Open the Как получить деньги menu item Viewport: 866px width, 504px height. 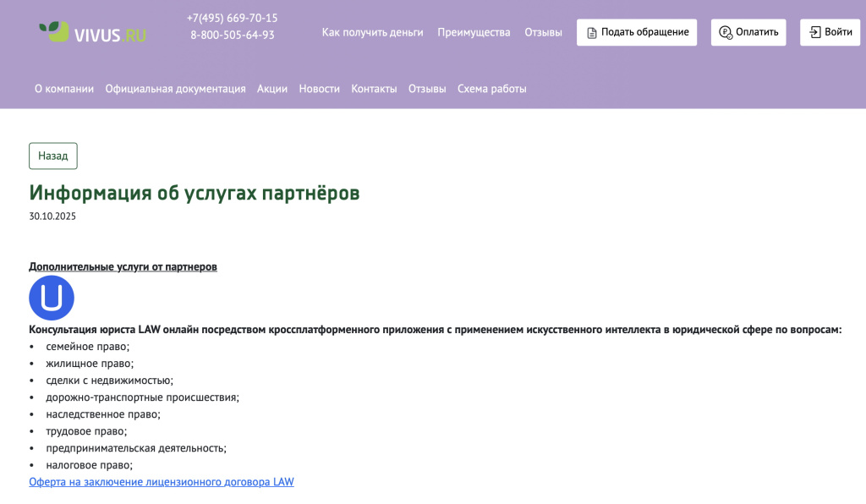click(x=372, y=32)
